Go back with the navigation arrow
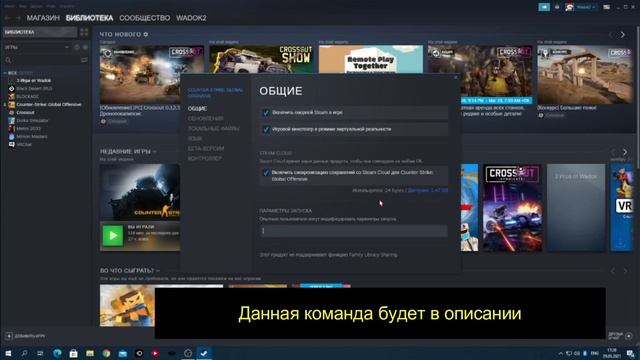Viewport: 640px width, 360px height. coord(8,18)
